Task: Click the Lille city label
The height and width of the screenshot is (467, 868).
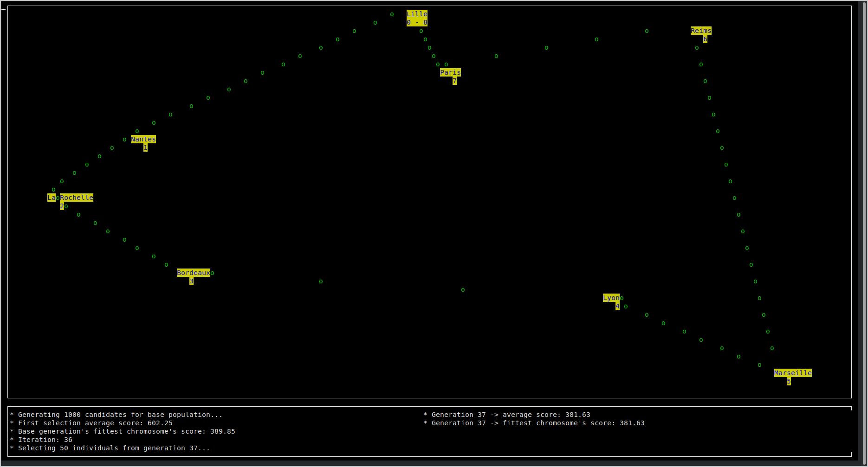Action: click(x=417, y=14)
